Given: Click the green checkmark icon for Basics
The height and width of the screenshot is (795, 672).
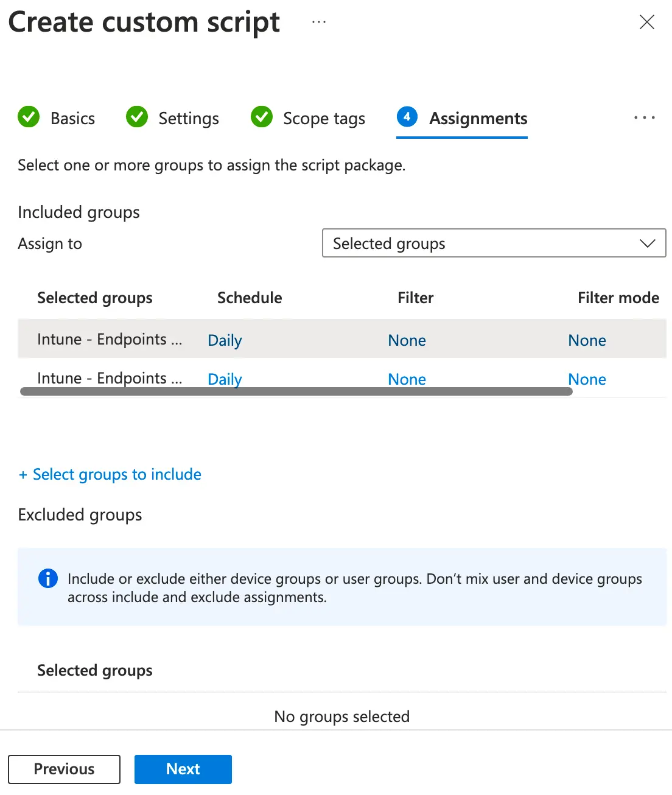Looking at the screenshot, I should [x=29, y=117].
